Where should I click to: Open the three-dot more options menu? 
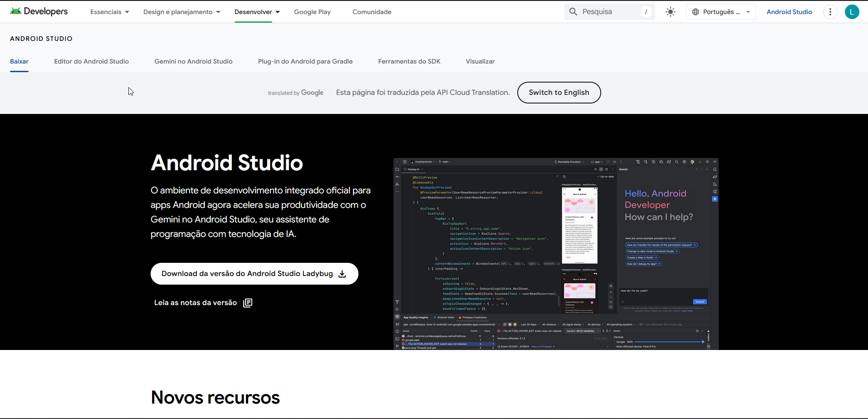point(830,12)
